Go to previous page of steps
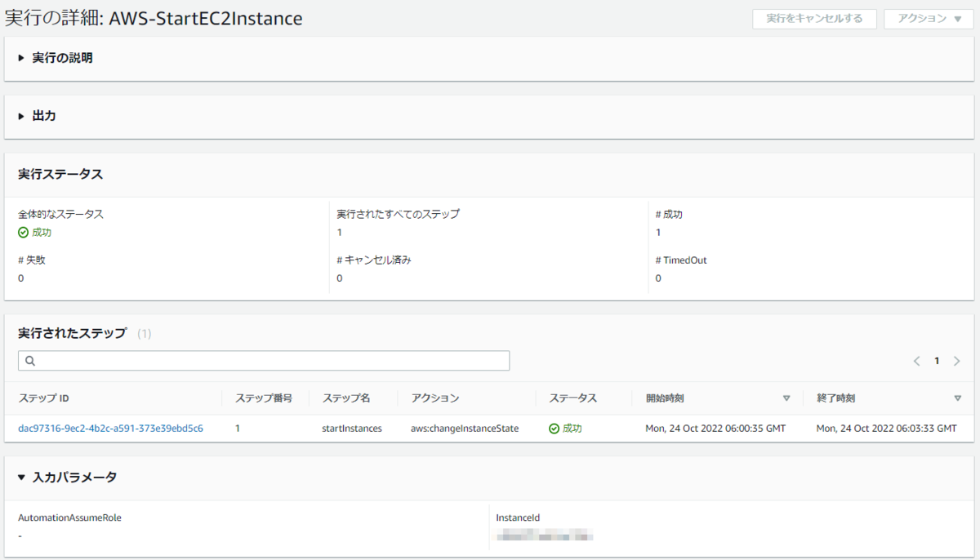Viewport: 980px width, 560px height. click(917, 361)
